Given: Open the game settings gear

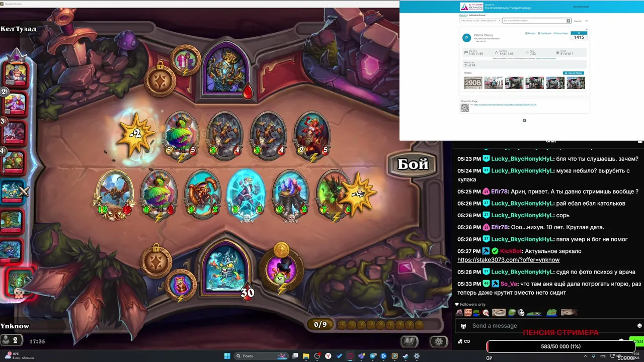Looking at the screenshot, I should (x=439, y=341).
